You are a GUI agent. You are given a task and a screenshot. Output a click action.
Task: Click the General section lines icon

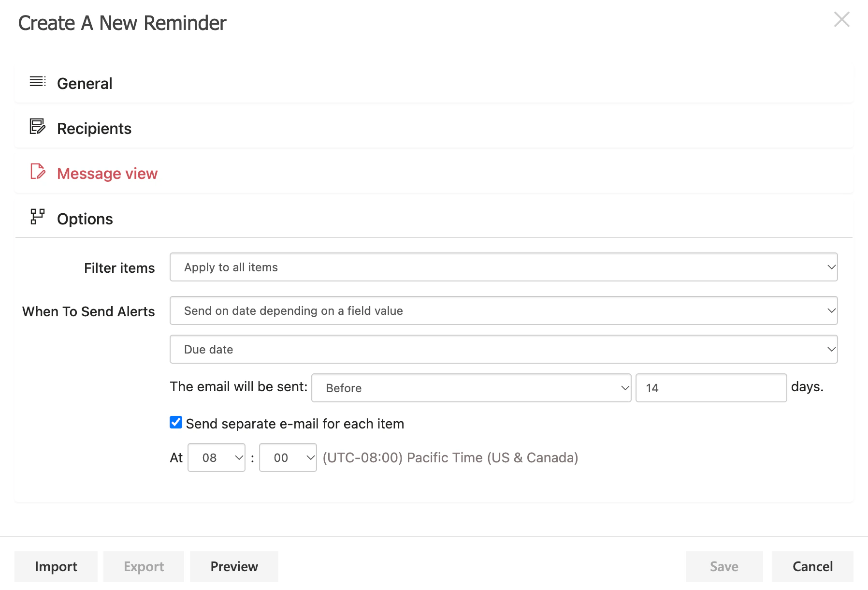[38, 82]
